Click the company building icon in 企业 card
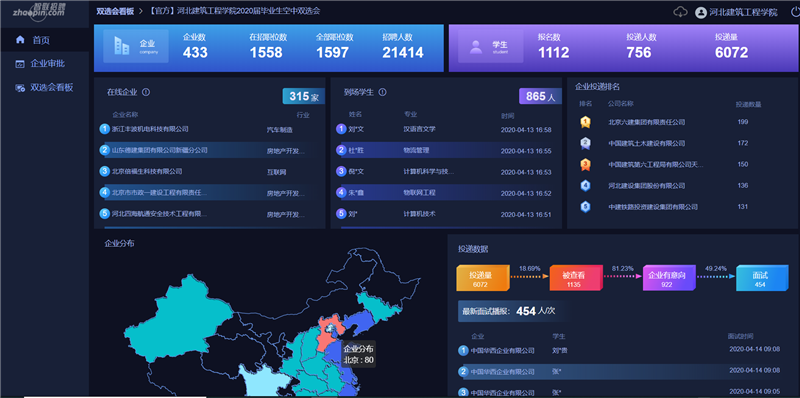 coord(122,46)
